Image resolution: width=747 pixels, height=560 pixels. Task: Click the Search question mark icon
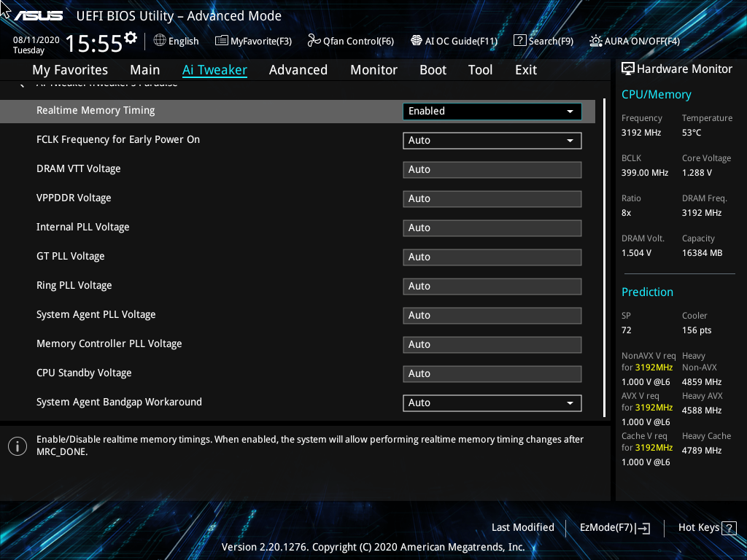pyautogui.click(x=519, y=41)
